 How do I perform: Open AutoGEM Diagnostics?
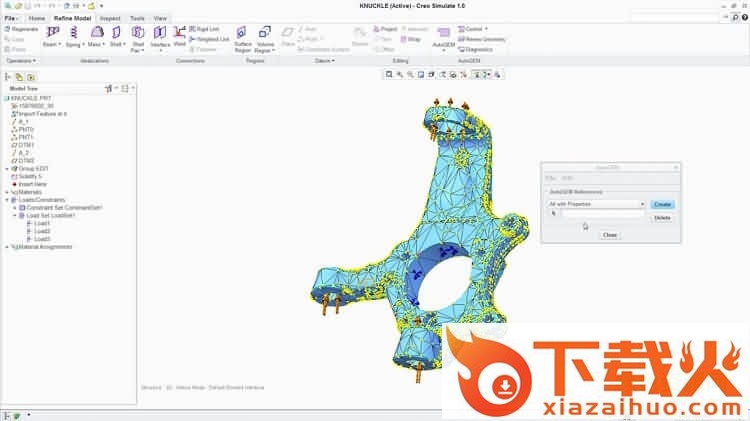click(x=475, y=49)
